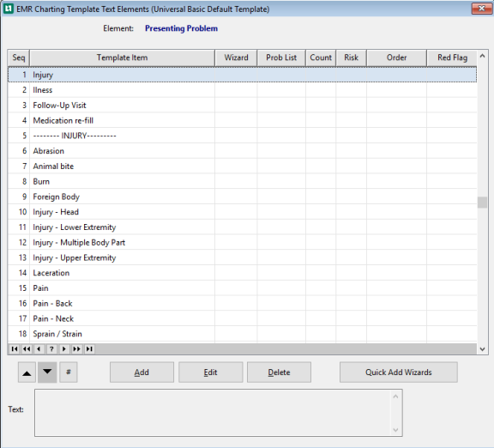Click the Red Flag column header
The width and height of the screenshot is (494, 448).
tap(452, 58)
